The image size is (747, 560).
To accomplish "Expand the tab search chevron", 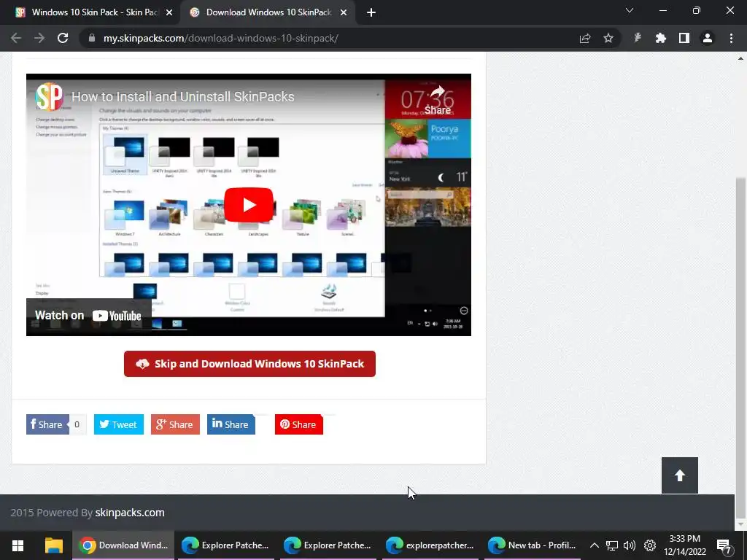I will click(x=630, y=10).
